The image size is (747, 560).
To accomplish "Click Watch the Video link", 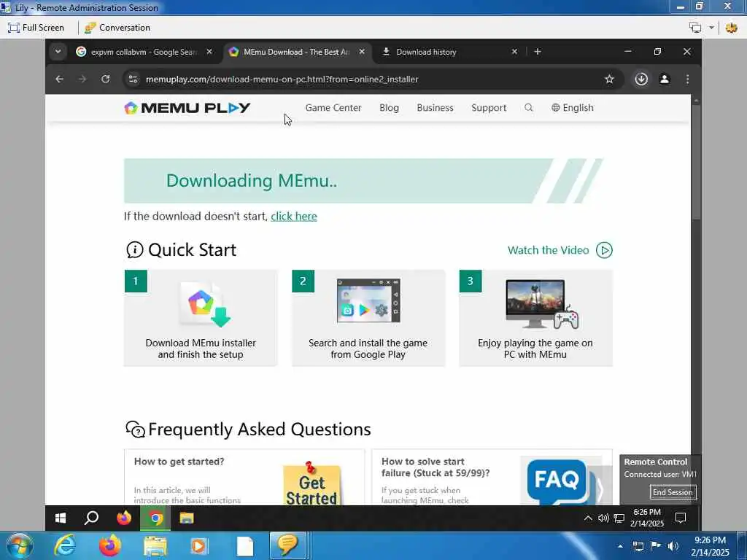I will tap(548, 250).
